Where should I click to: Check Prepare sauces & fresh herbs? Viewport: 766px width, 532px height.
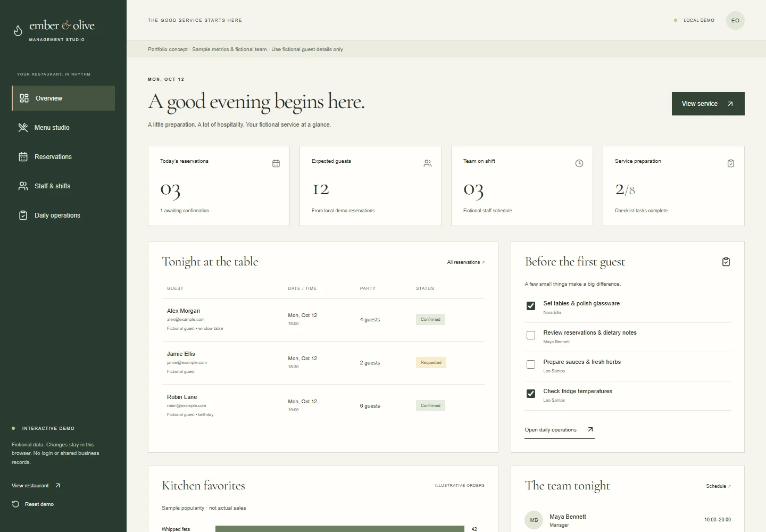(x=531, y=364)
